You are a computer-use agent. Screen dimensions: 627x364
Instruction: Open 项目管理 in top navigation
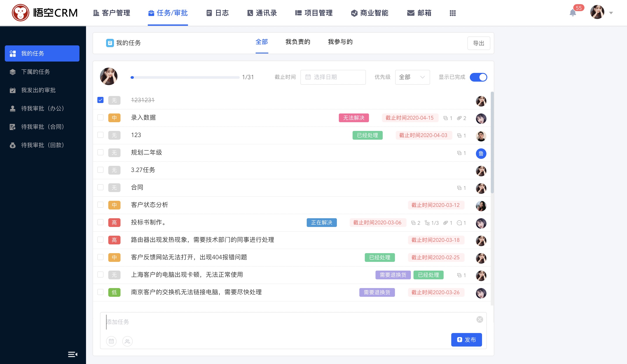point(314,13)
